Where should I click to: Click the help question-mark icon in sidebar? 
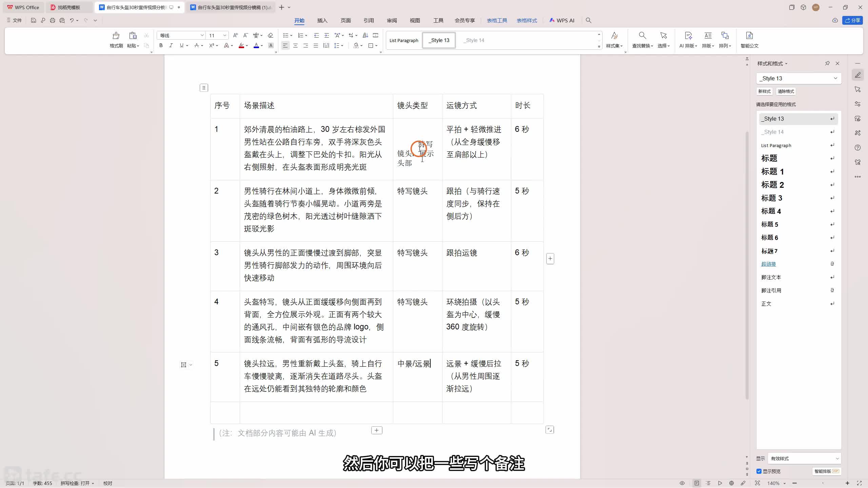point(858,148)
